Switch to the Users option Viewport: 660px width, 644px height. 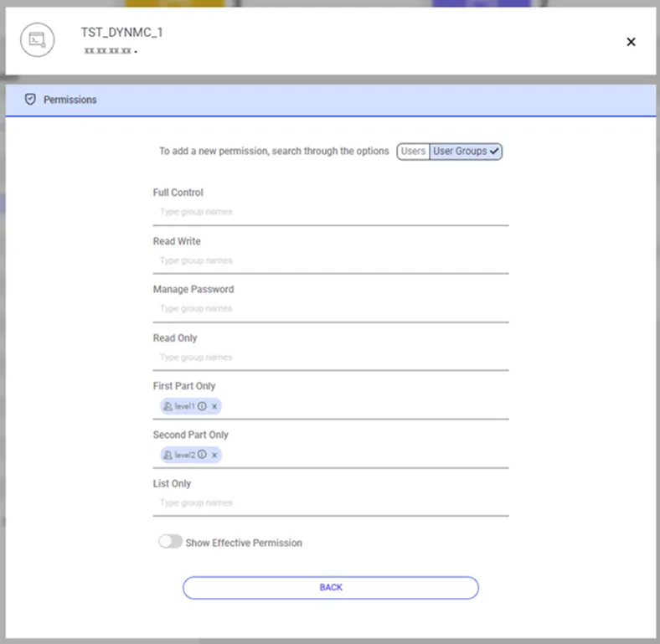(x=413, y=151)
